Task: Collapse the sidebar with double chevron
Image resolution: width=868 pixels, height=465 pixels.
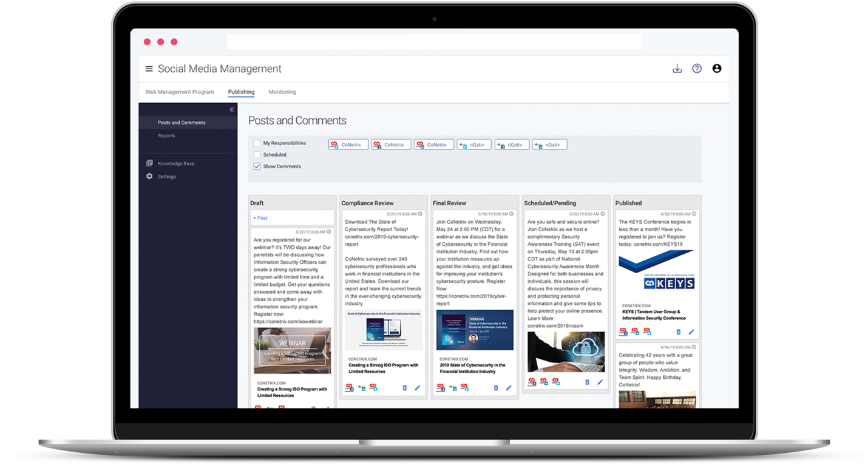Action: coord(231,110)
